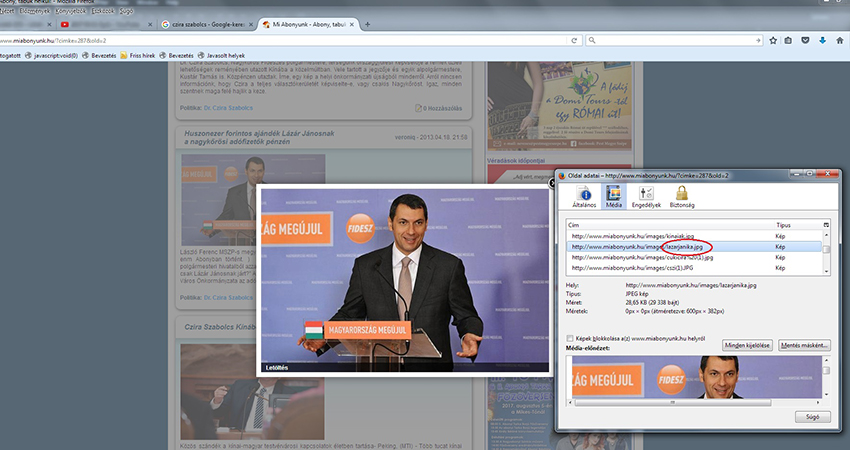Select the kinaiak.jpg image row

point(696,236)
